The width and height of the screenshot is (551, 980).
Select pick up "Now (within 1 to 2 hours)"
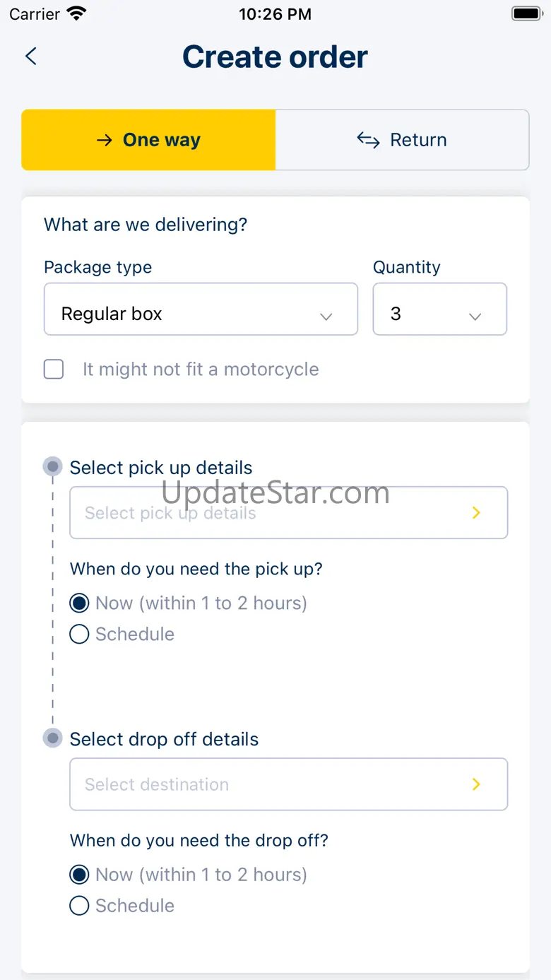79,603
